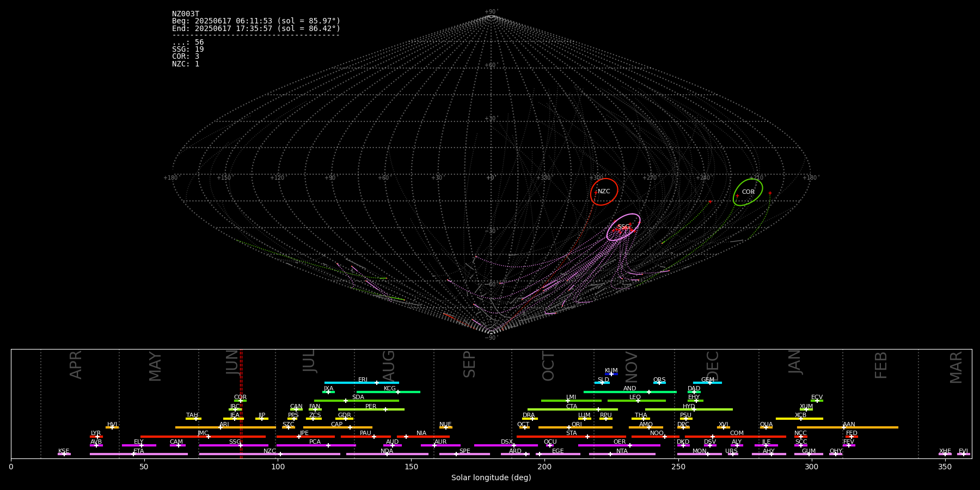
Task: Click the ORI Orionids bar
Action: coord(575,427)
